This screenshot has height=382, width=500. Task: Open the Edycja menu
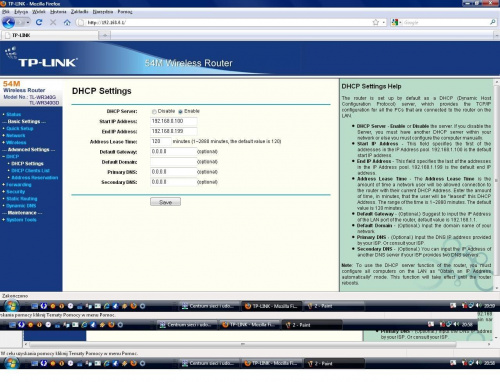click(x=21, y=12)
